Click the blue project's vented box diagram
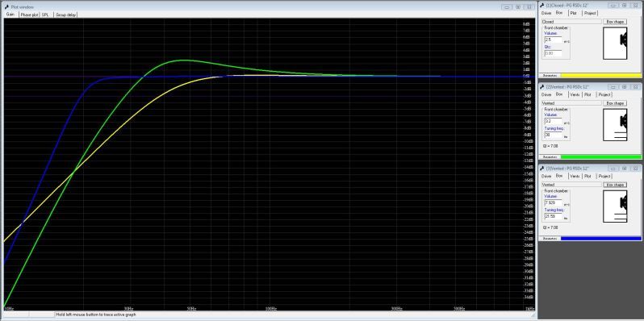 615,206
